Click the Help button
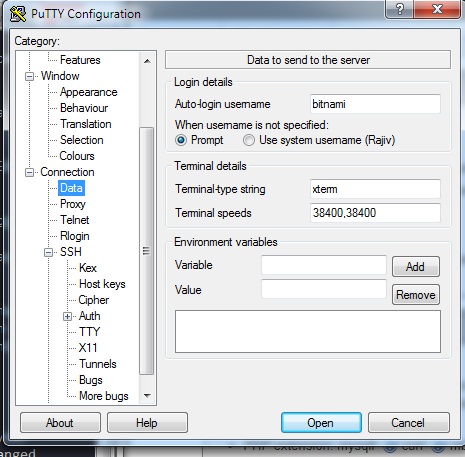 [147, 423]
